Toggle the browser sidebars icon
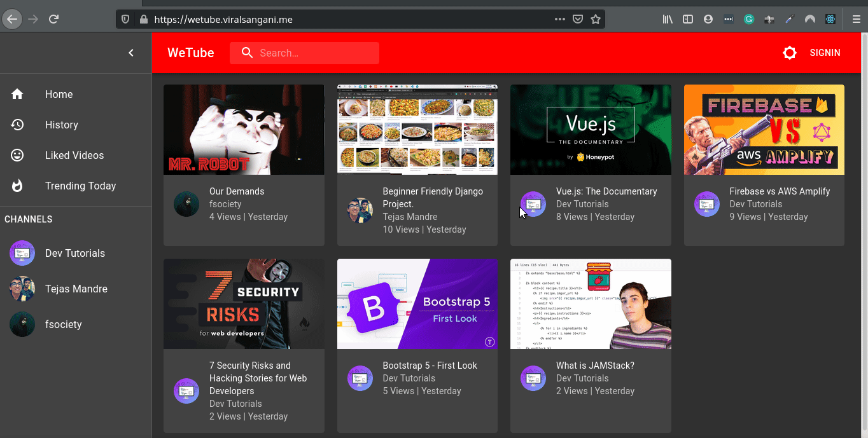The image size is (868, 438). pos(688,19)
